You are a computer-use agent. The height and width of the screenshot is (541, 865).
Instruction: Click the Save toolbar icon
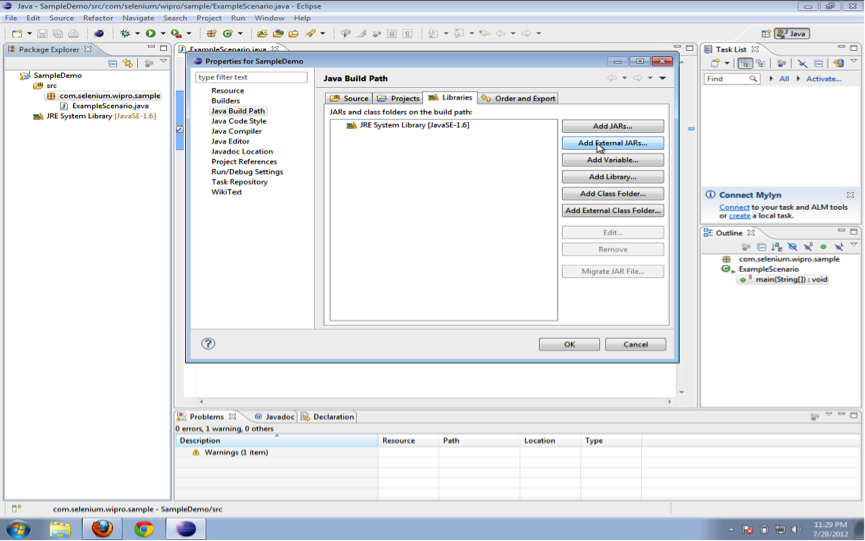(x=42, y=34)
